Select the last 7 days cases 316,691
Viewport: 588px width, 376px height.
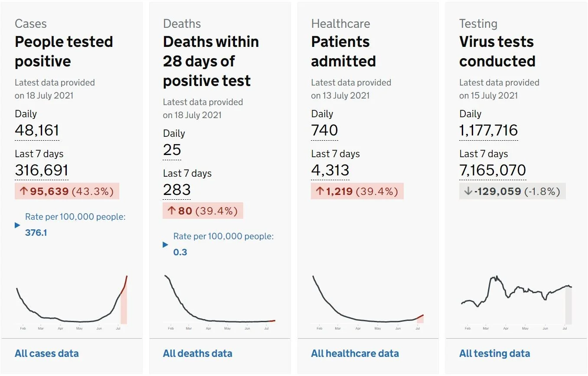tap(42, 170)
